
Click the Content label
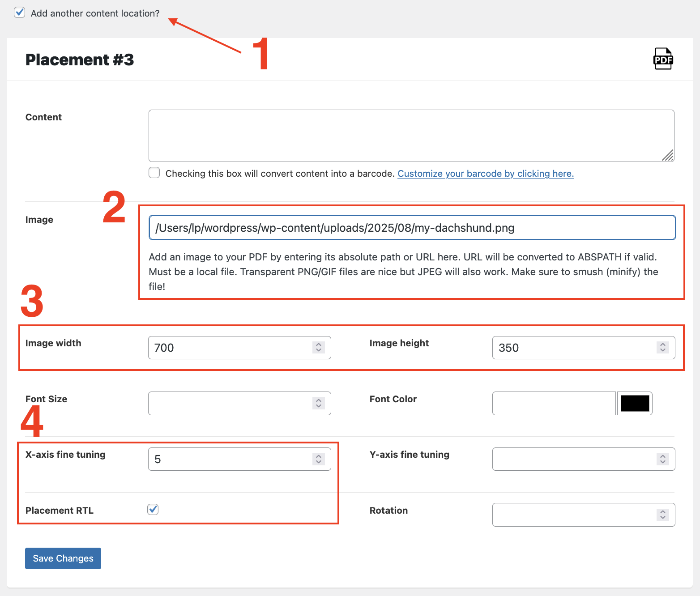coord(43,117)
